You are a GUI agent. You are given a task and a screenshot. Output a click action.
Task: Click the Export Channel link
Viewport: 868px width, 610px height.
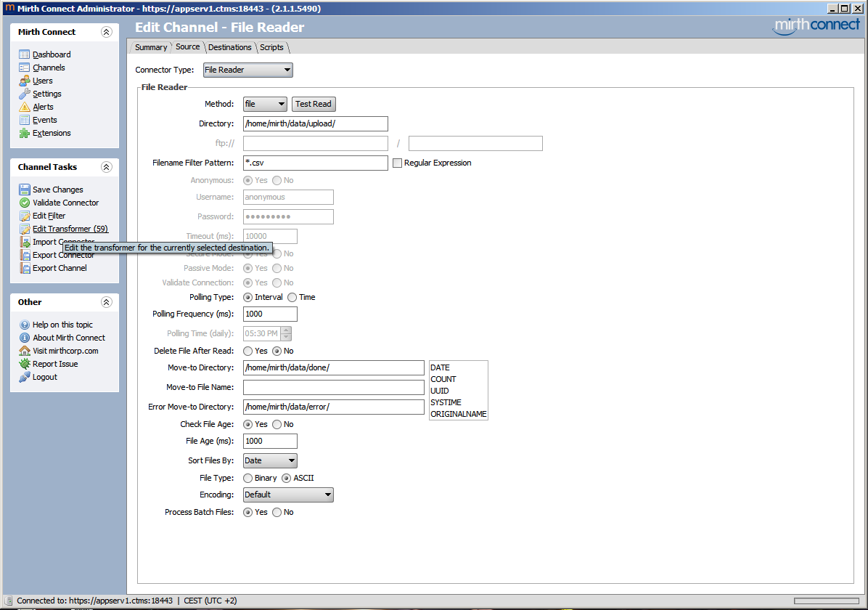coord(60,268)
